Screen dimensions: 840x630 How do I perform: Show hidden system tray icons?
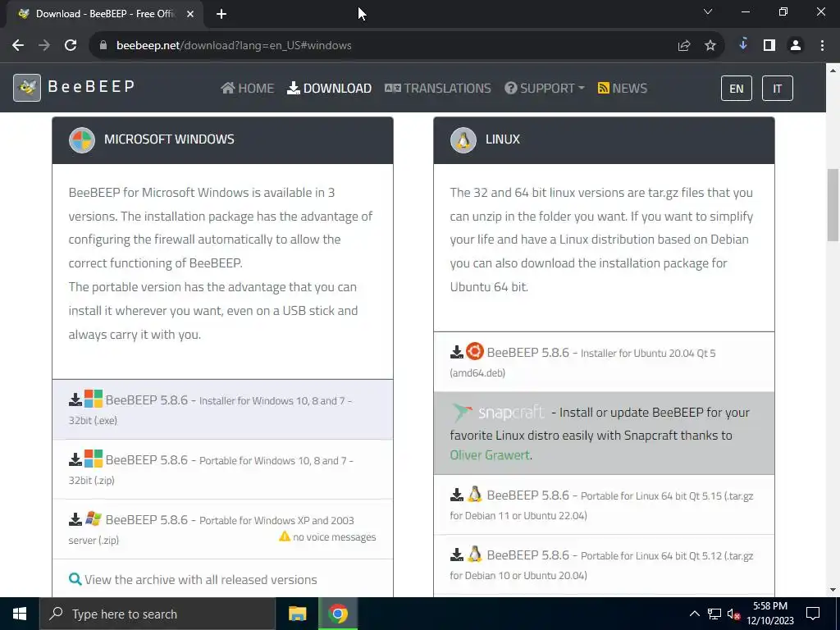tap(694, 614)
